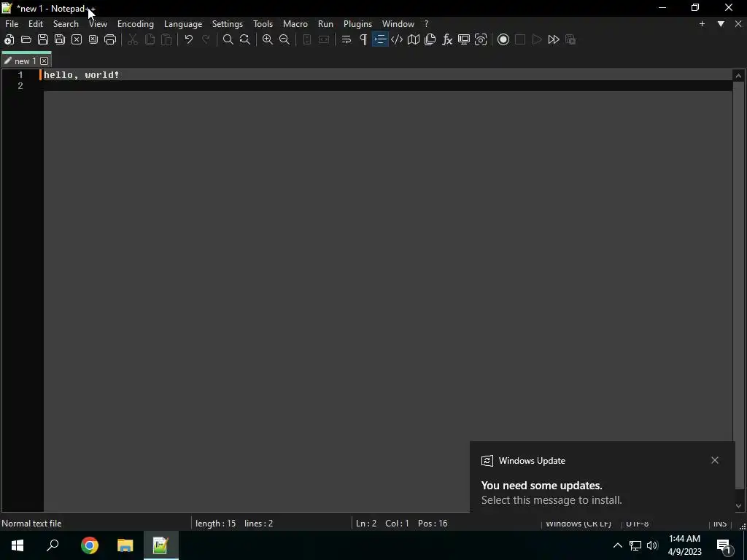Click the 'Ln : 2 Col : 1' status field
747x560 pixels.
pyautogui.click(x=382, y=524)
